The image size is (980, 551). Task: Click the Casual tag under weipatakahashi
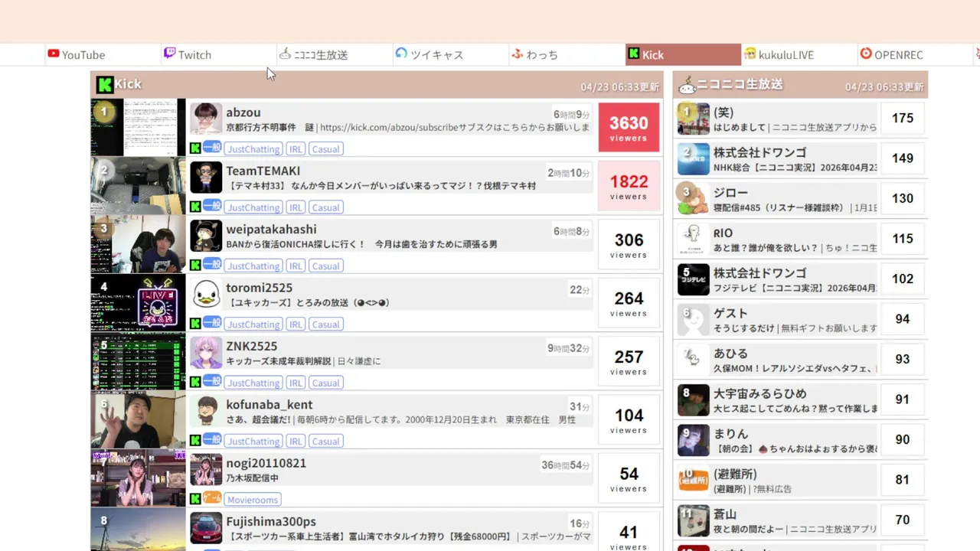325,266
